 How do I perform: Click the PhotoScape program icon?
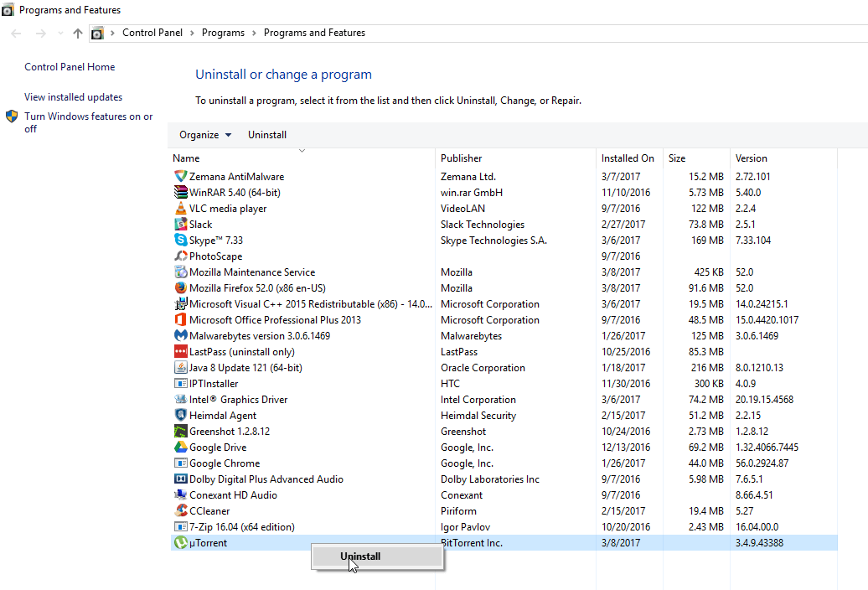click(x=180, y=256)
